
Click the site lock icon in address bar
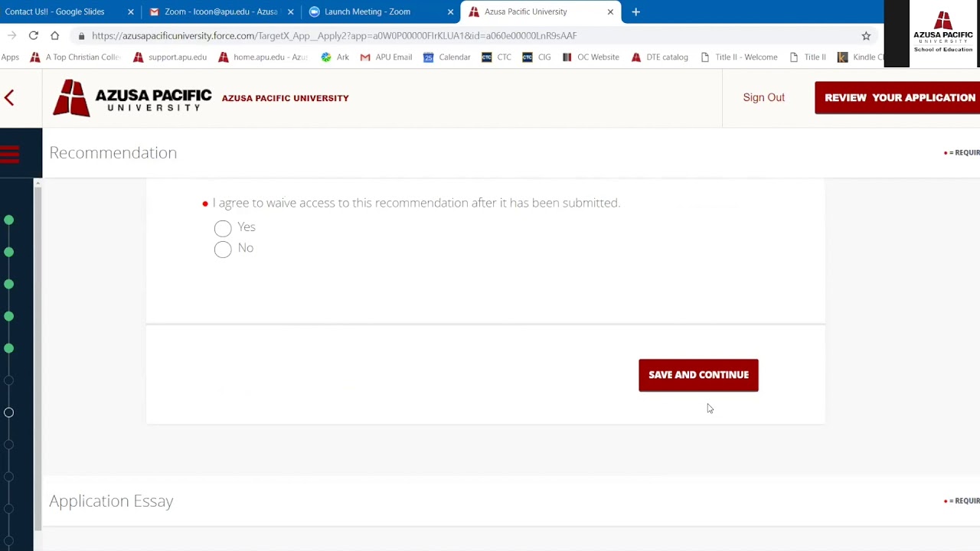[81, 35]
